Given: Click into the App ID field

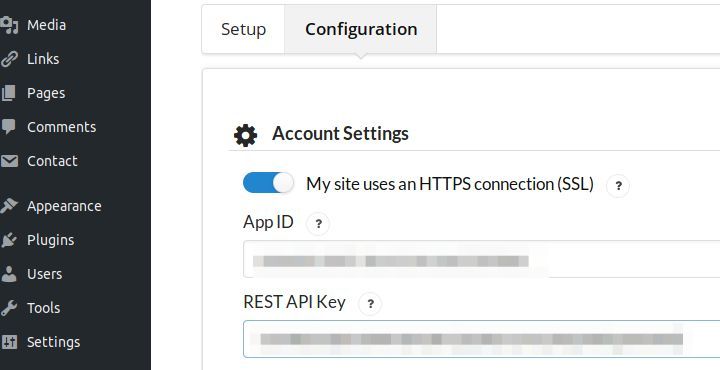Looking at the screenshot, I should pyautogui.click(x=481, y=259).
